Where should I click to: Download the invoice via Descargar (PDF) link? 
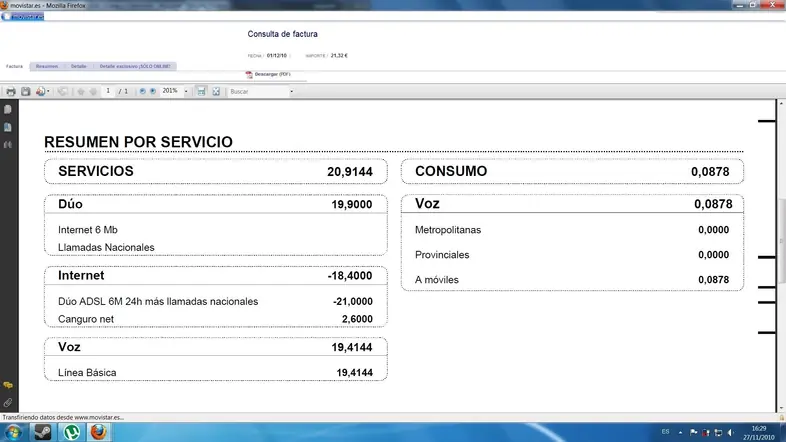click(x=272, y=74)
